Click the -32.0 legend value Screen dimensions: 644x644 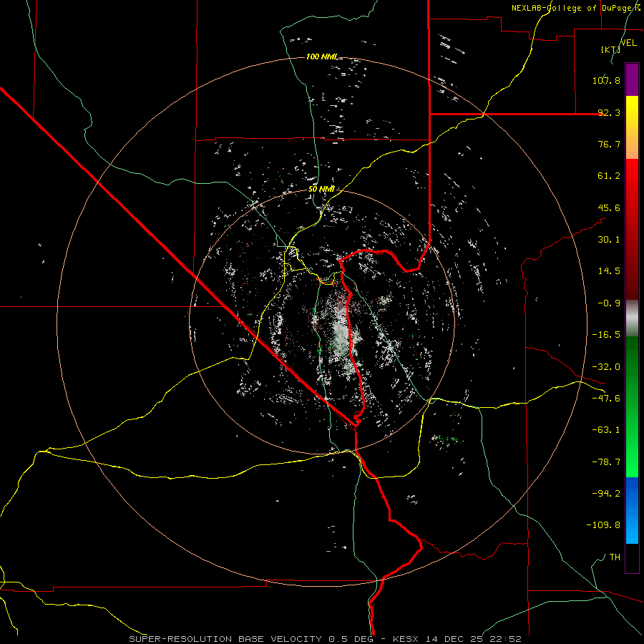(x=606, y=367)
